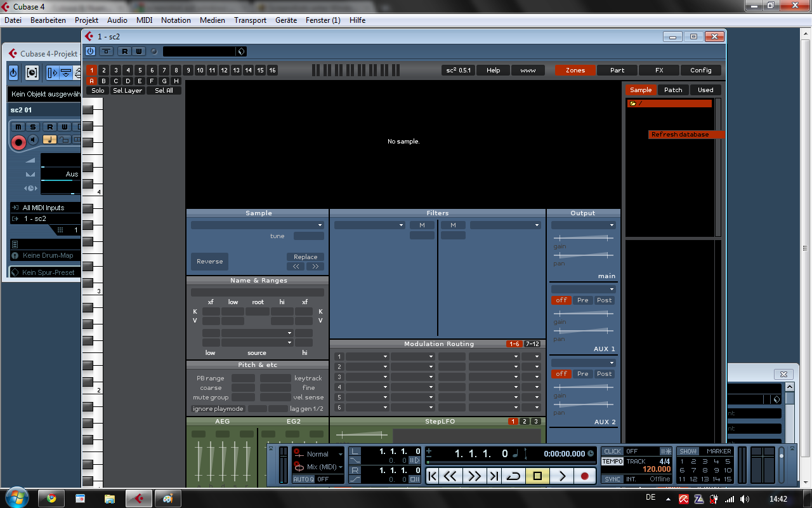The width and height of the screenshot is (812, 508).
Task: Click the main output gain slider
Action: point(583,237)
